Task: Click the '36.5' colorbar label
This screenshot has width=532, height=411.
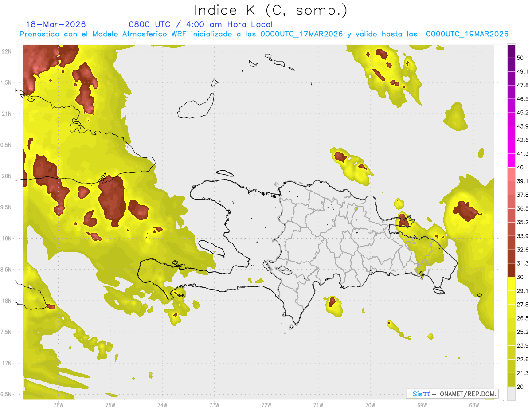Action: 523,209
